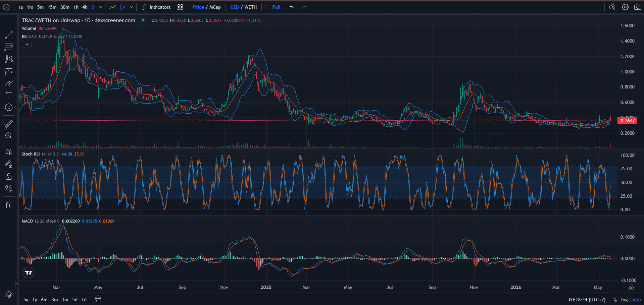
Task: Switch to line chart type icon
Action: pyautogui.click(x=112, y=7)
